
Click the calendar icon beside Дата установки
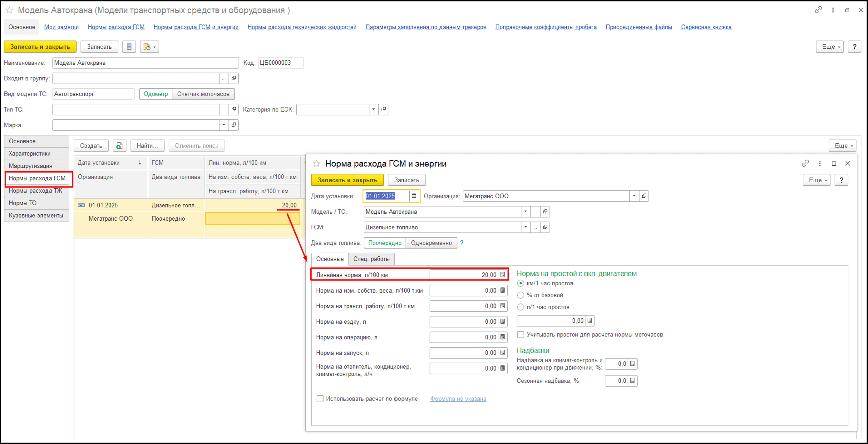point(414,196)
